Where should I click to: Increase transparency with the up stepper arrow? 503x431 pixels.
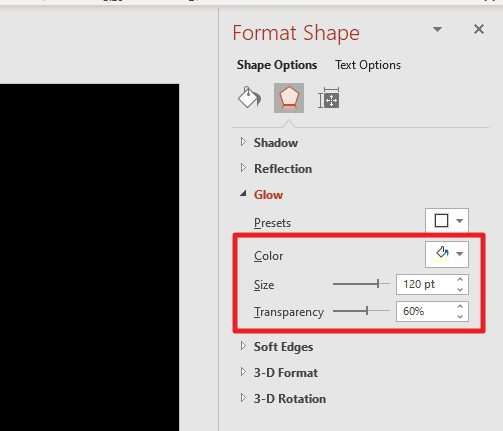click(x=460, y=306)
